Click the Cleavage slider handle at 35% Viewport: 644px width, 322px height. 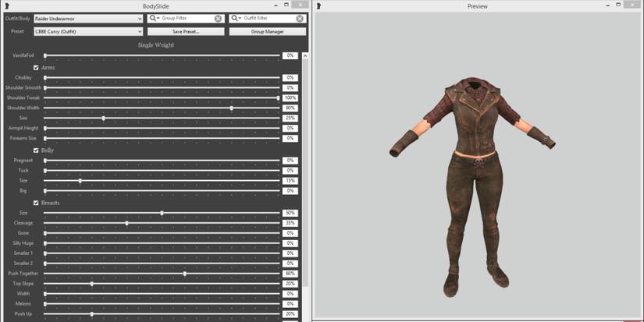(126, 223)
